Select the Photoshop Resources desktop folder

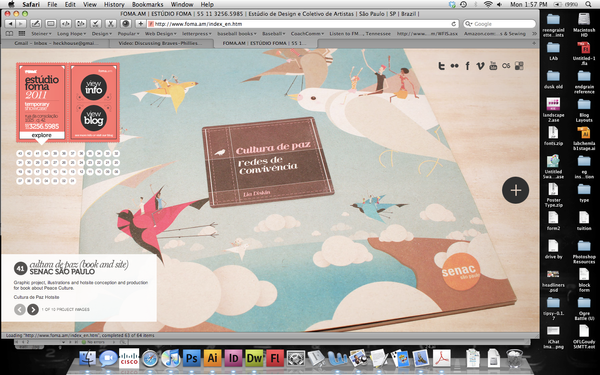(584, 251)
